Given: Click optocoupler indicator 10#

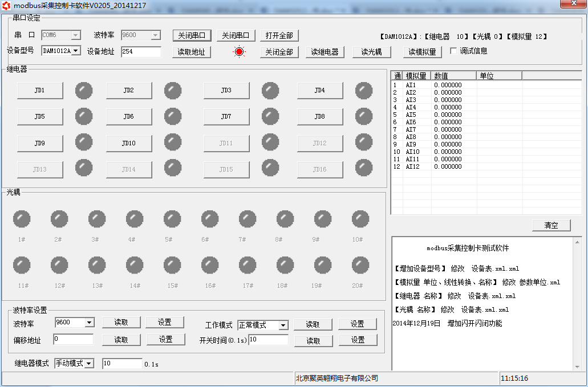Looking at the screenshot, I should pos(360,219).
